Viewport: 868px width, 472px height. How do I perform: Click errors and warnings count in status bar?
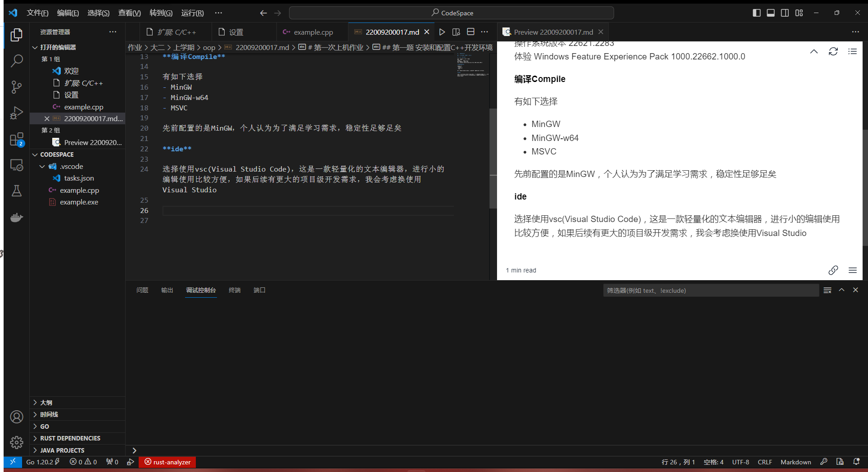[83, 462]
